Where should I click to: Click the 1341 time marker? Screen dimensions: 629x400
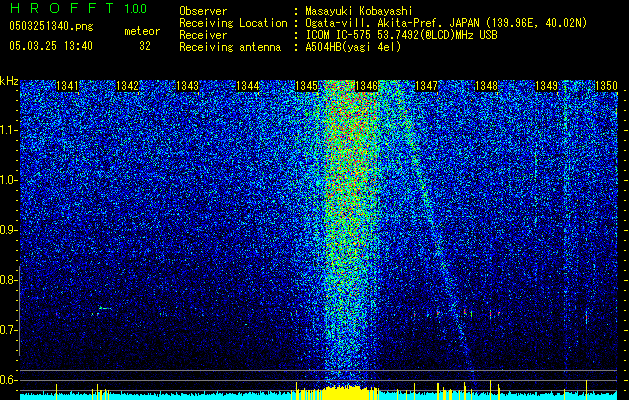click(x=67, y=86)
